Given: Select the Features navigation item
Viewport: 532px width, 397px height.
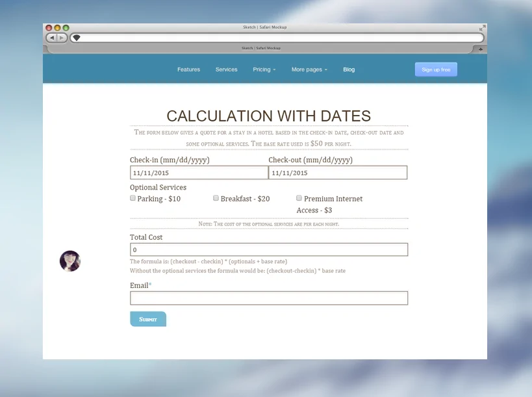Looking at the screenshot, I should coord(188,70).
